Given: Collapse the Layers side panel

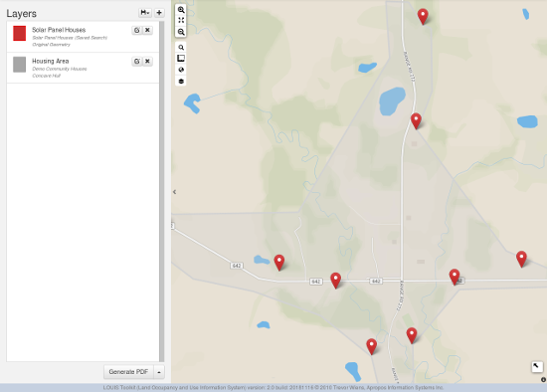Looking at the screenshot, I should [174, 192].
